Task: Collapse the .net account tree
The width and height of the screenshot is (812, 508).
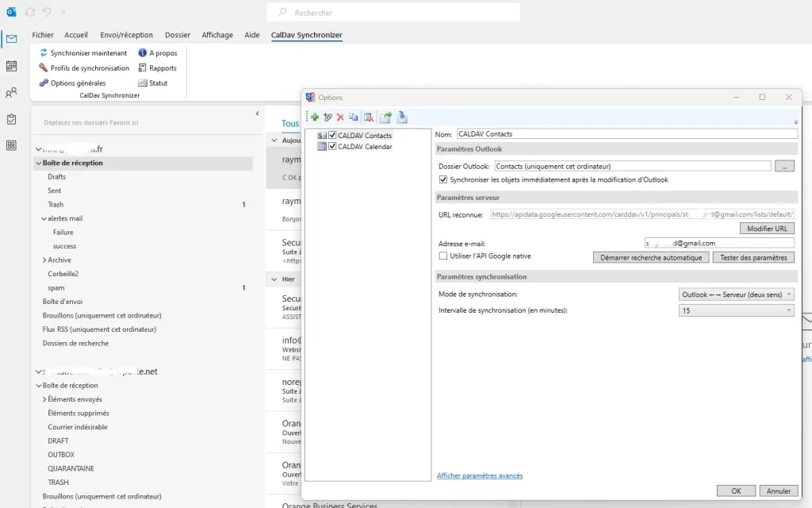Action: coord(38,371)
